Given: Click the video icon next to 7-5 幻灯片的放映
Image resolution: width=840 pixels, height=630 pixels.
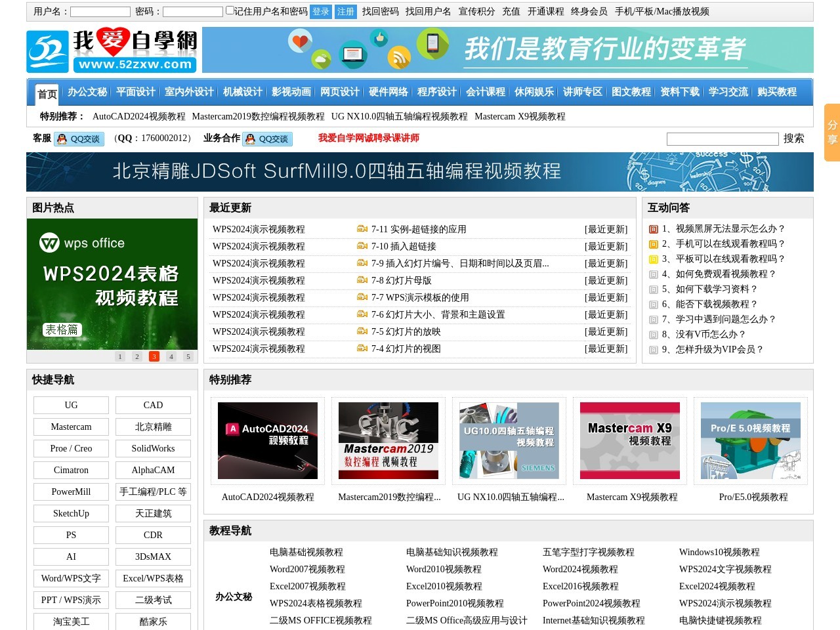Looking at the screenshot, I should point(362,331).
